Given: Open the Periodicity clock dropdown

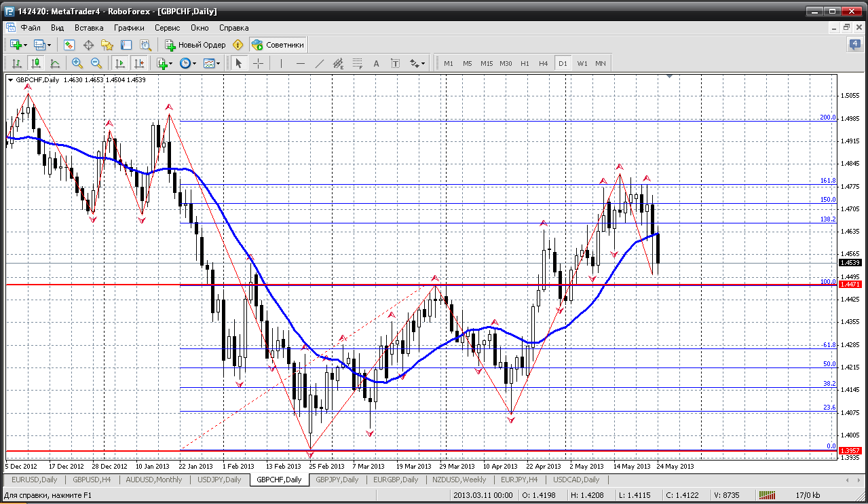Looking at the screenshot, I should pyautogui.click(x=187, y=63).
